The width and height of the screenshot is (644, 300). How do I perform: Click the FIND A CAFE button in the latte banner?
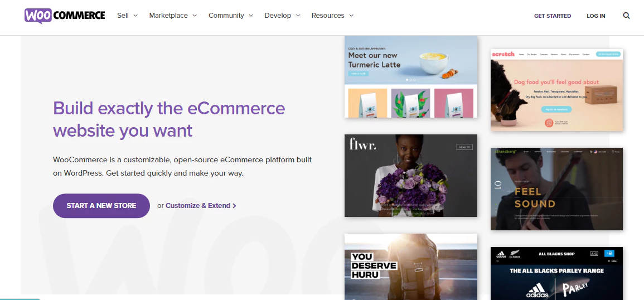pyautogui.click(x=359, y=74)
